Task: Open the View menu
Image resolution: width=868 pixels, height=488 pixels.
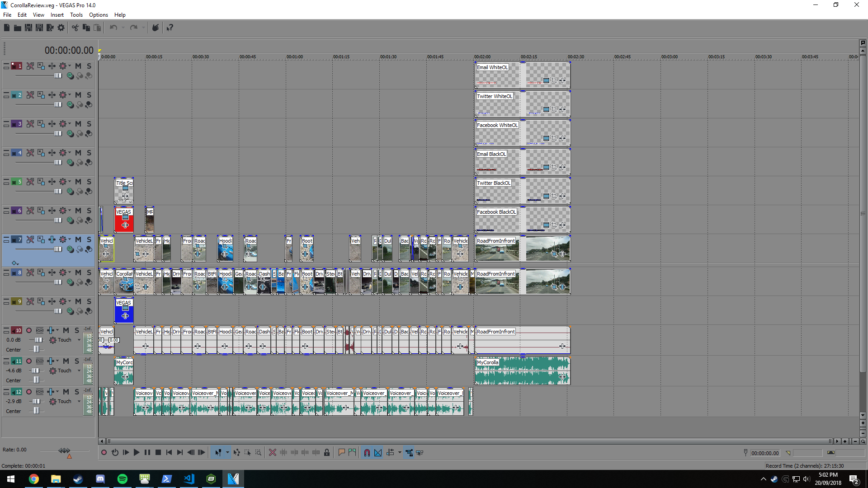Action: coord(38,15)
